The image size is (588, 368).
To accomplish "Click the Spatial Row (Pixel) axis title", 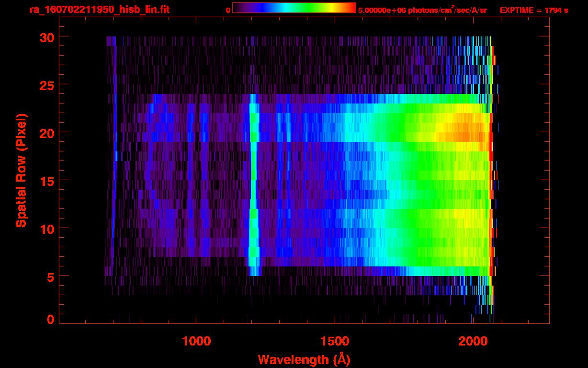I will point(21,170).
